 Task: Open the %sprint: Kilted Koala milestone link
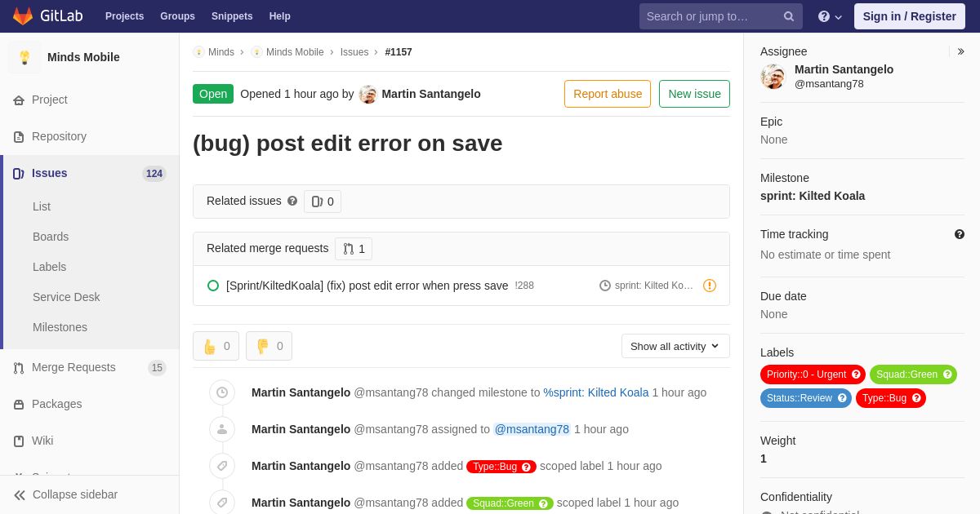[596, 392]
